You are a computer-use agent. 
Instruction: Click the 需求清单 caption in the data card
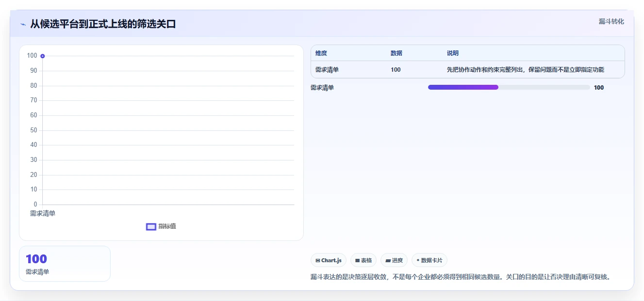(x=37, y=272)
